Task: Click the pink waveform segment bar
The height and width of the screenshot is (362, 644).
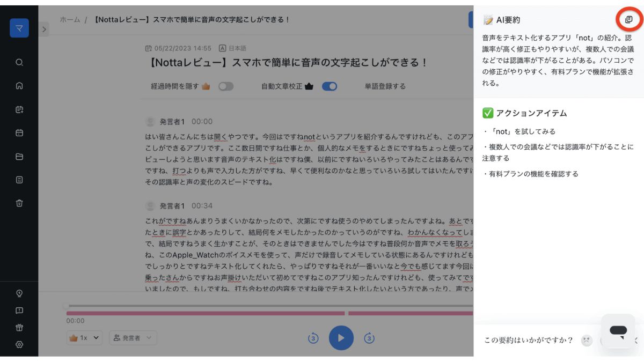Action: tap(205, 313)
